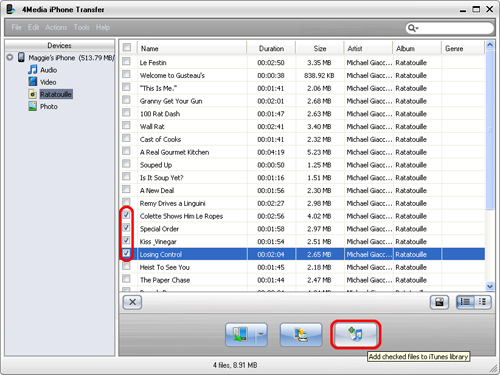This screenshot has width=500, height=375.
Task: Select the Is It Soup Yet? track
Action: pos(302,178)
